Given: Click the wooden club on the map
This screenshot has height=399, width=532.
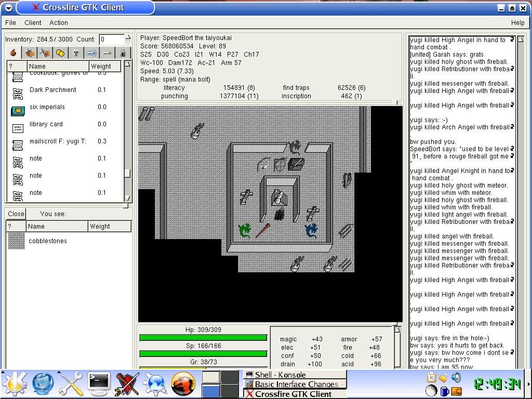Looking at the screenshot, I should (x=262, y=230).
